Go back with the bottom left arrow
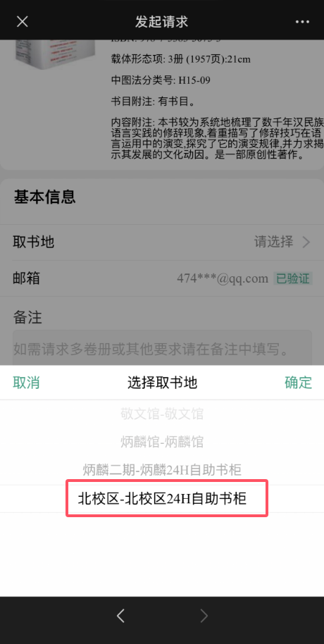The width and height of the screenshot is (324, 644). (120, 616)
